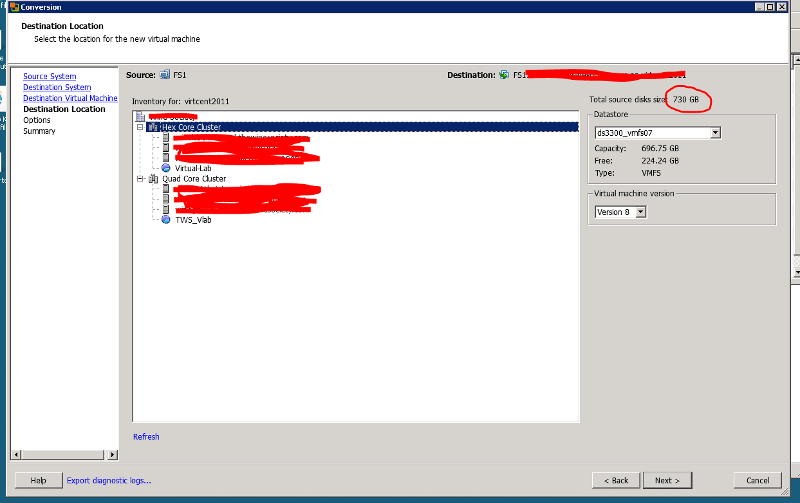Click the datacenter icon at tree root
800x503 pixels.
(x=140, y=117)
